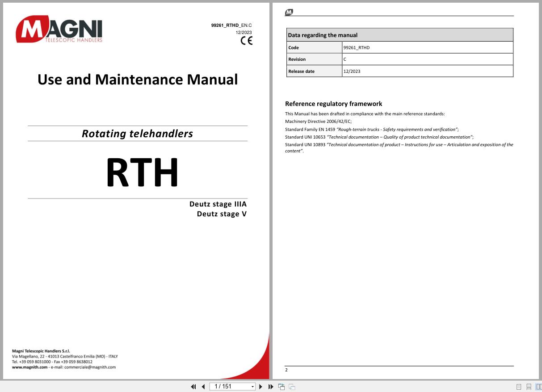Click the This Manual has been drafted sentence

(x=365, y=114)
